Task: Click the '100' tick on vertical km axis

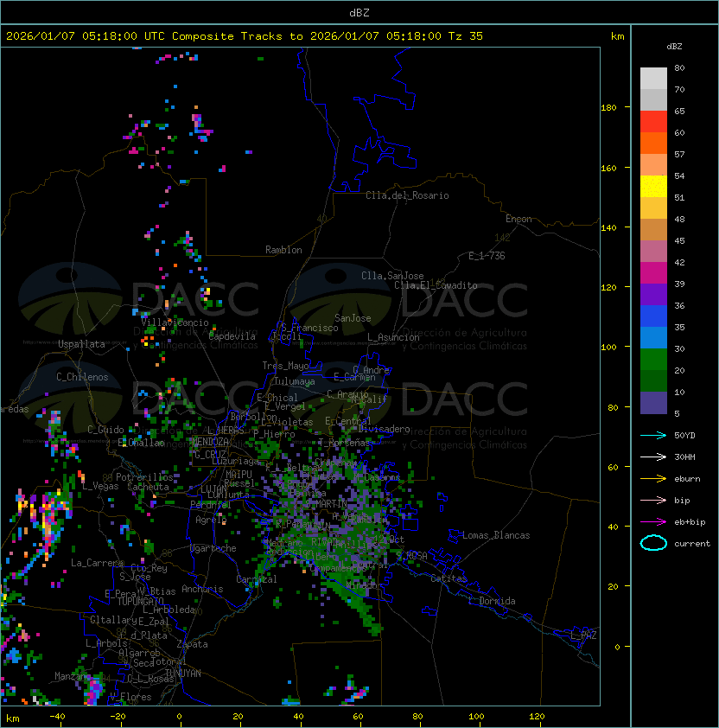Action: point(608,347)
